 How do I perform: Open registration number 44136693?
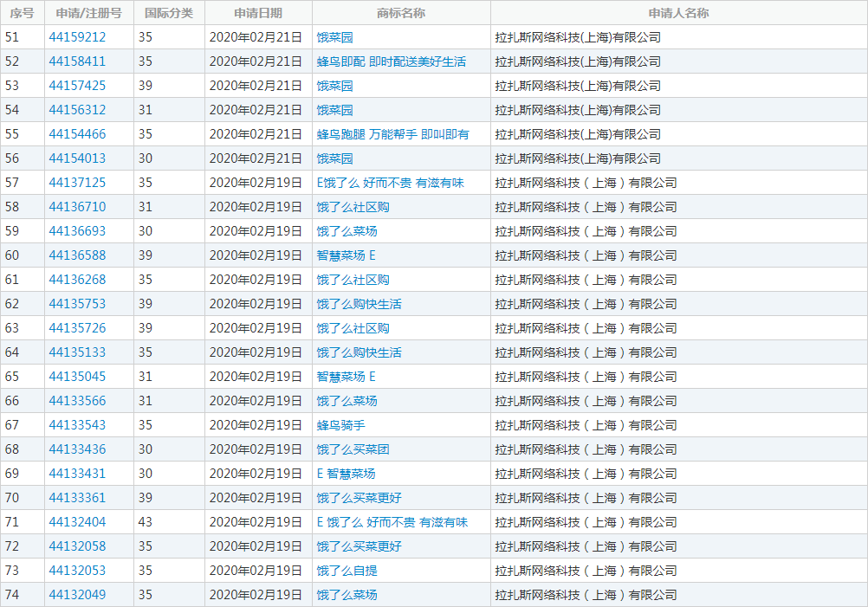click(77, 231)
